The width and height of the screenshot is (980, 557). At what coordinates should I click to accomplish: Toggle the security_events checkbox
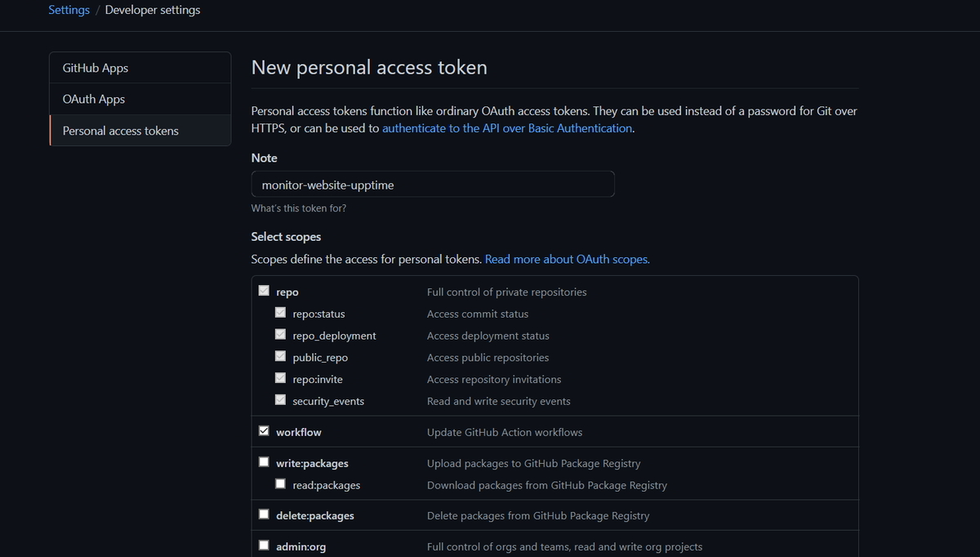[x=280, y=400]
